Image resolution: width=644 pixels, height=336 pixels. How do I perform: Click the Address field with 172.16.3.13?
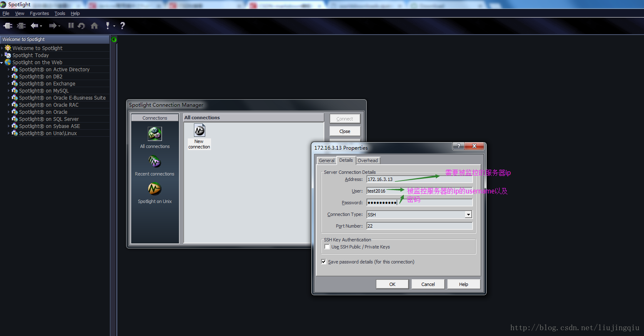420,179
